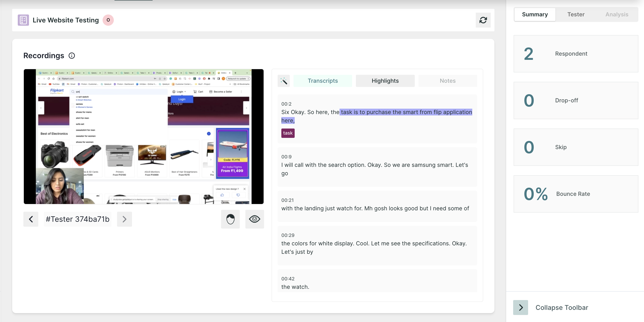The width and height of the screenshot is (644, 322).
Task: Go to the next tester recording
Action: click(x=124, y=219)
